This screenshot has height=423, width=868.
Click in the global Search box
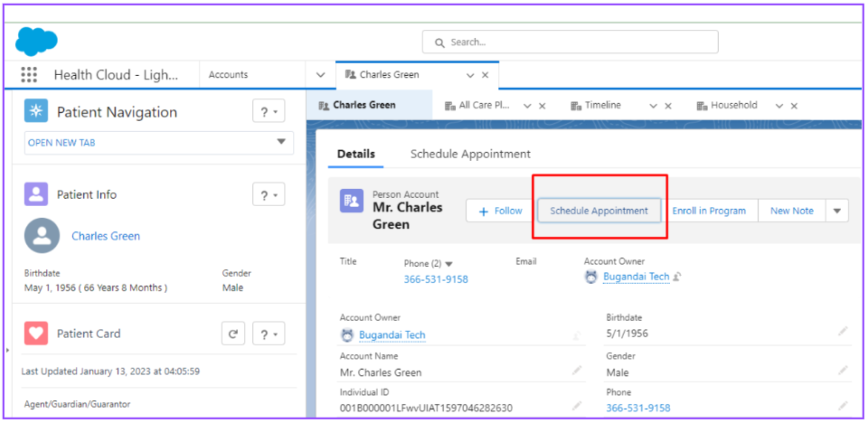[x=571, y=42]
